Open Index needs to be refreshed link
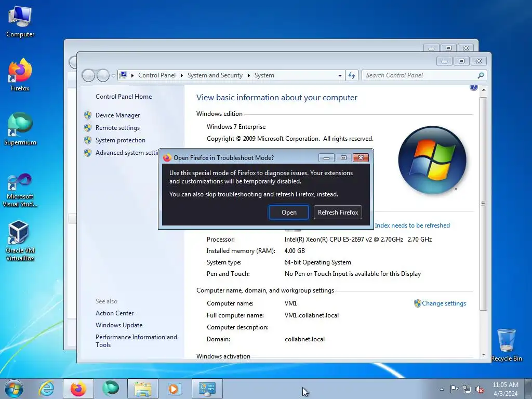532x399 pixels. 412,225
